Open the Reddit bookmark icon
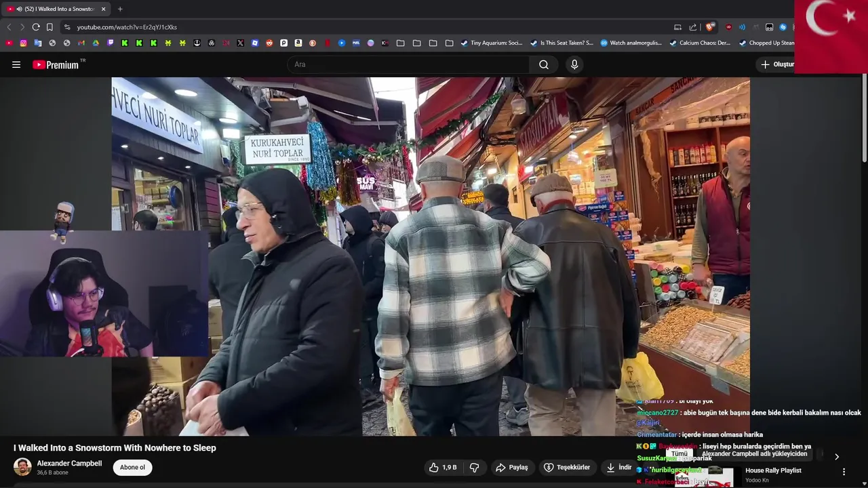This screenshot has height=488, width=868. tap(269, 43)
